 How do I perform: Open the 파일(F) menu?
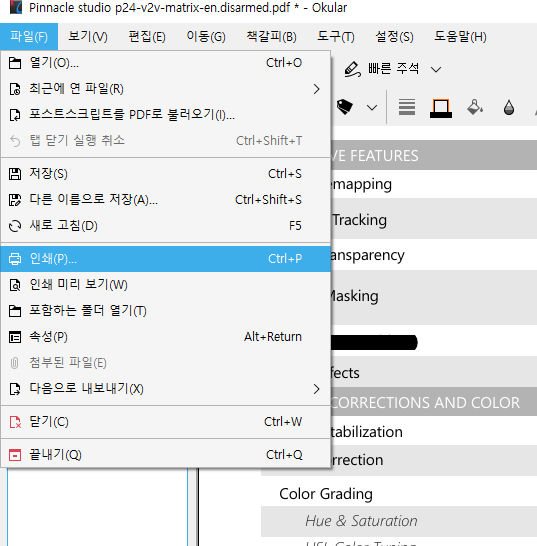tap(29, 37)
